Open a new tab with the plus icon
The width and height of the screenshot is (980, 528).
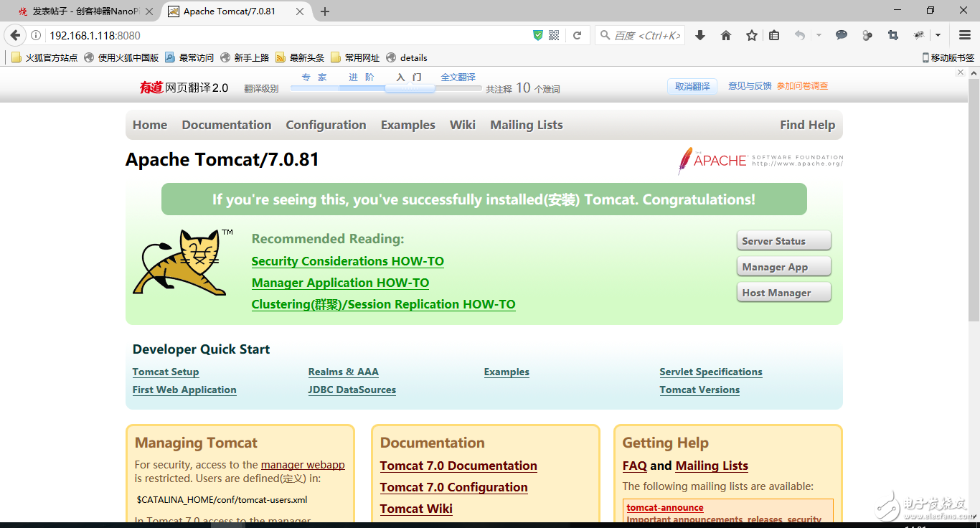pyautogui.click(x=325, y=11)
